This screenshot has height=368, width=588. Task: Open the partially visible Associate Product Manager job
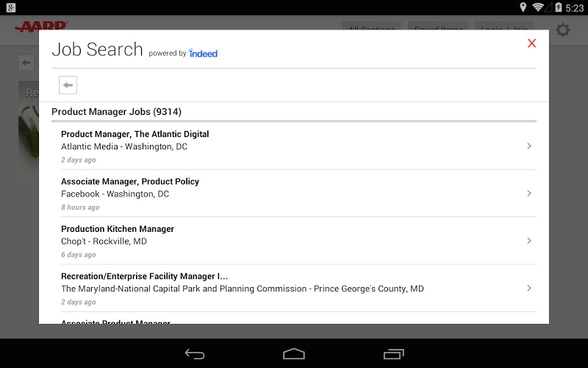(115, 321)
